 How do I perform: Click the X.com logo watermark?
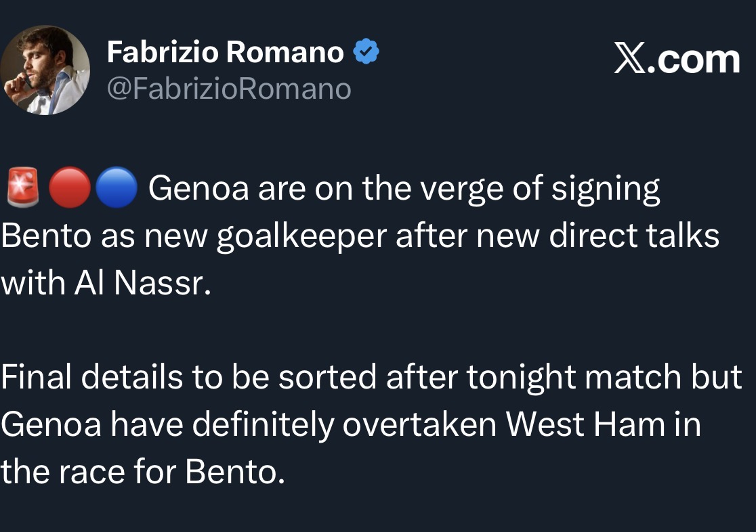pos(677,60)
